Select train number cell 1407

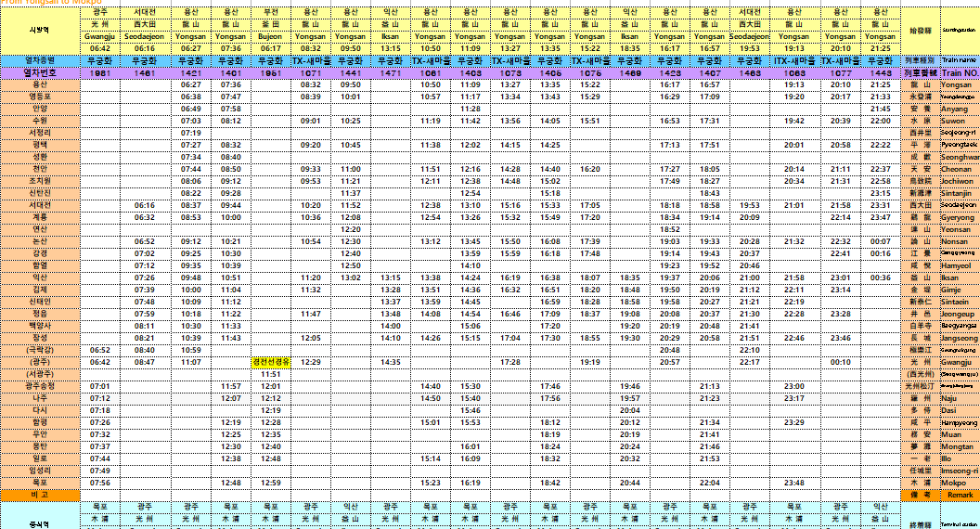point(709,73)
